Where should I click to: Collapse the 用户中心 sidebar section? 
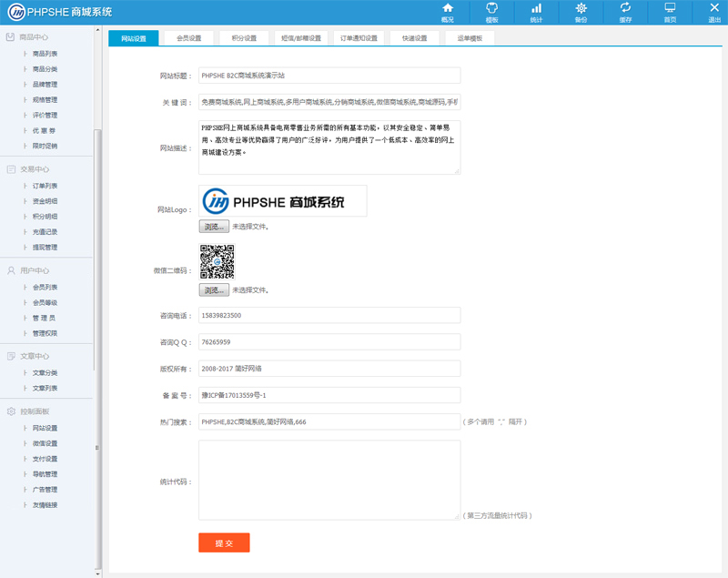(35, 271)
